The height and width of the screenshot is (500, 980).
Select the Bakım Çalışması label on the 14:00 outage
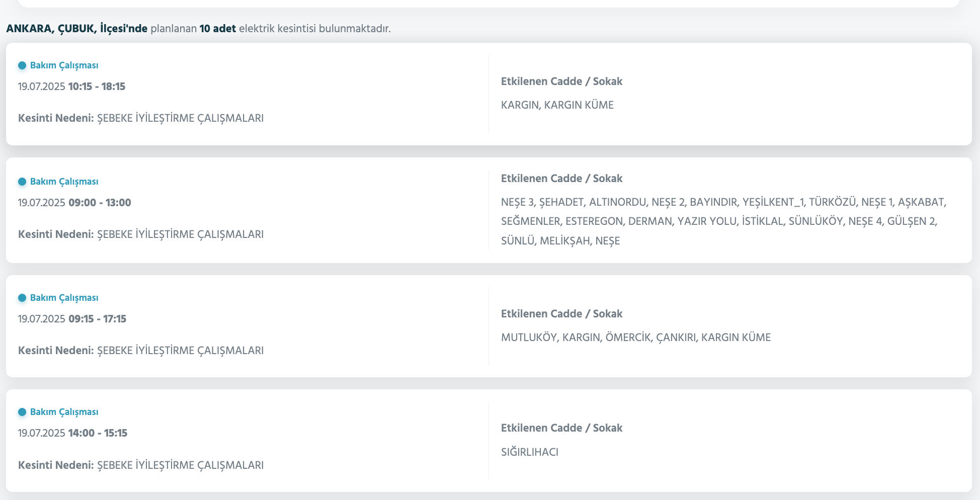(x=64, y=412)
